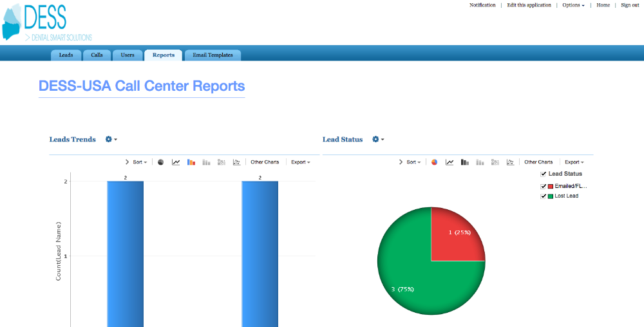The height and width of the screenshot is (327, 644).
Task: Select scatter chart icon in Lead Status toolbar
Action: point(510,162)
